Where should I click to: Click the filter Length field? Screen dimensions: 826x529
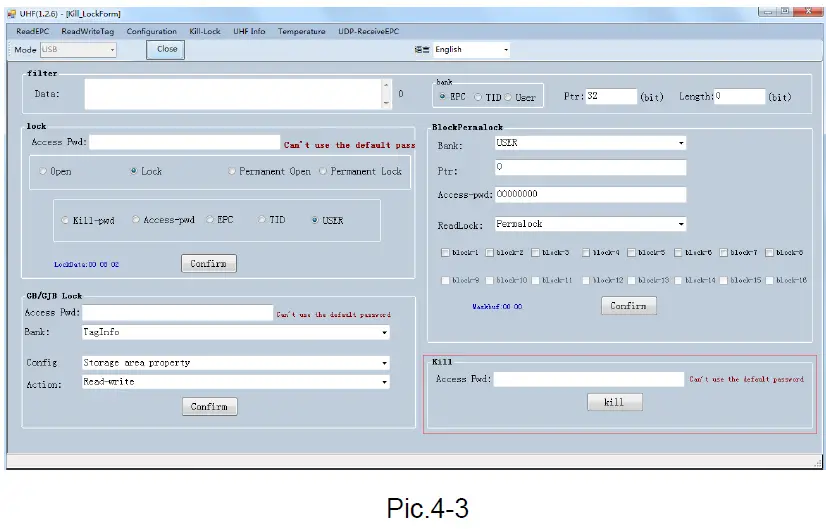(x=739, y=96)
